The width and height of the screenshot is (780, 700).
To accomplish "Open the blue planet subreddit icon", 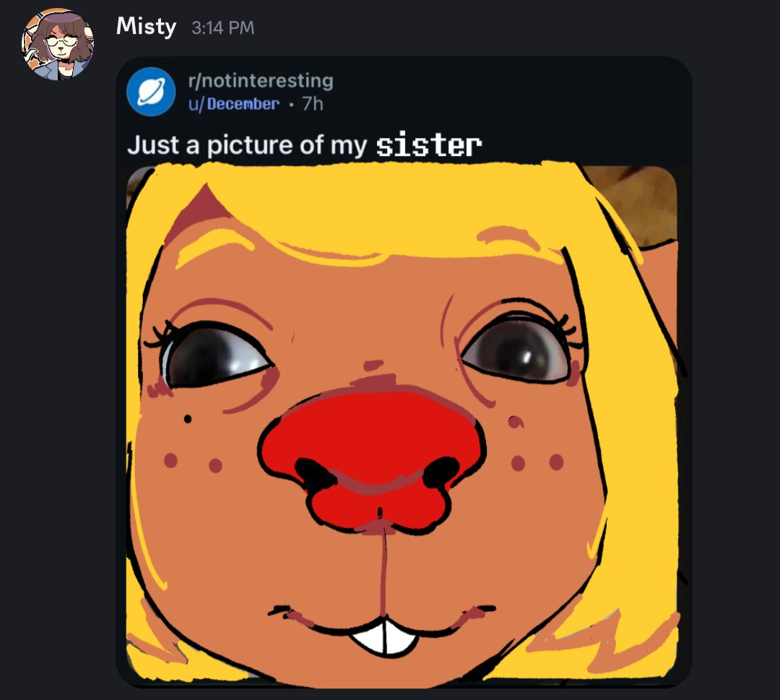I will click(x=151, y=92).
